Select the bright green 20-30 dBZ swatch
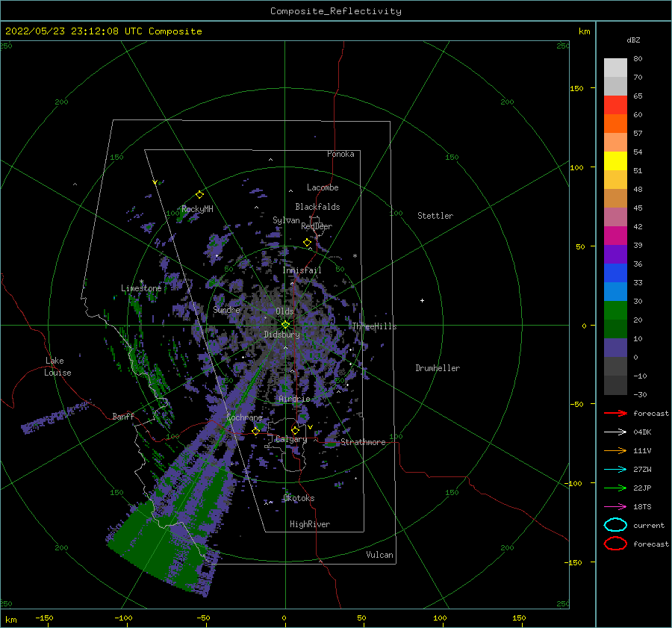Viewport: 672px width, 628px height. [x=615, y=311]
